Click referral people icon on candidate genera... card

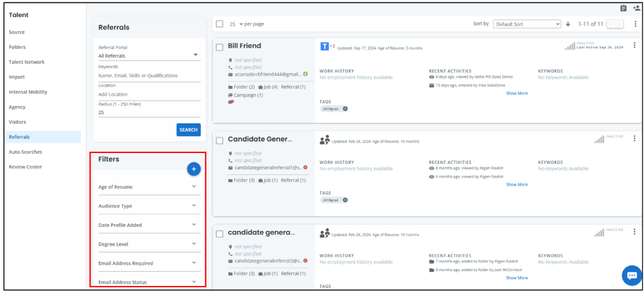pos(324,233)
